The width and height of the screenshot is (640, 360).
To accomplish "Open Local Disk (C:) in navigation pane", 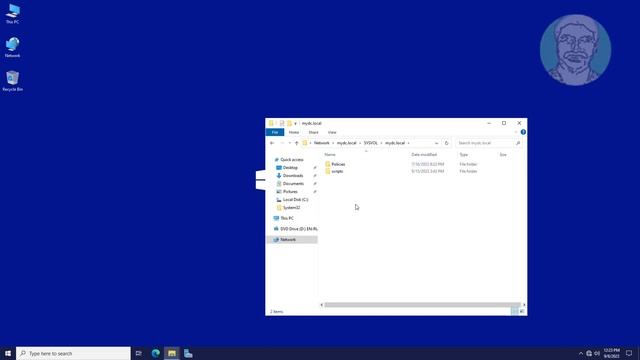I will click(295, 200).
